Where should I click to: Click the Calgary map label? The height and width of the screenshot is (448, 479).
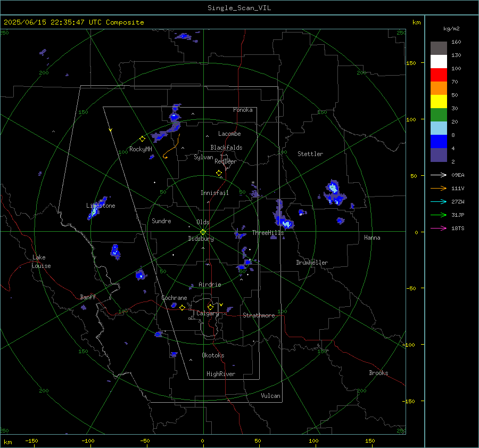pyautogui.click(x=208, y=313)
